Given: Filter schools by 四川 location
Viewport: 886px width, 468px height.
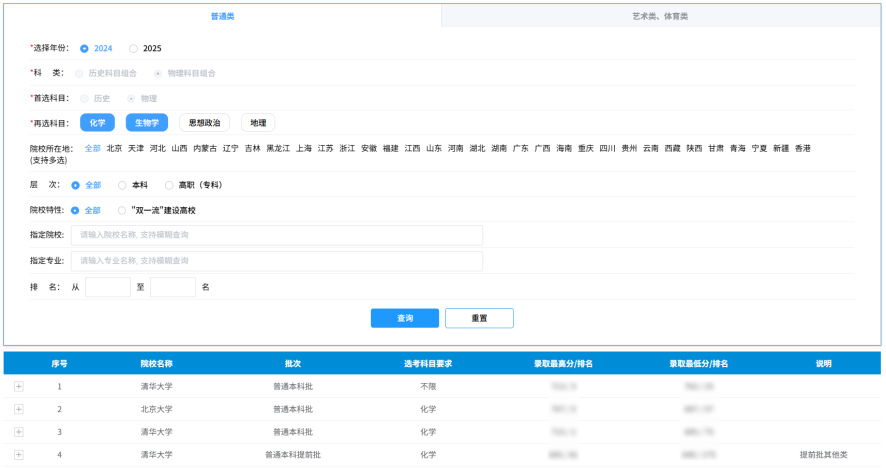Looking at the screenshot, I should pos(607,148).
